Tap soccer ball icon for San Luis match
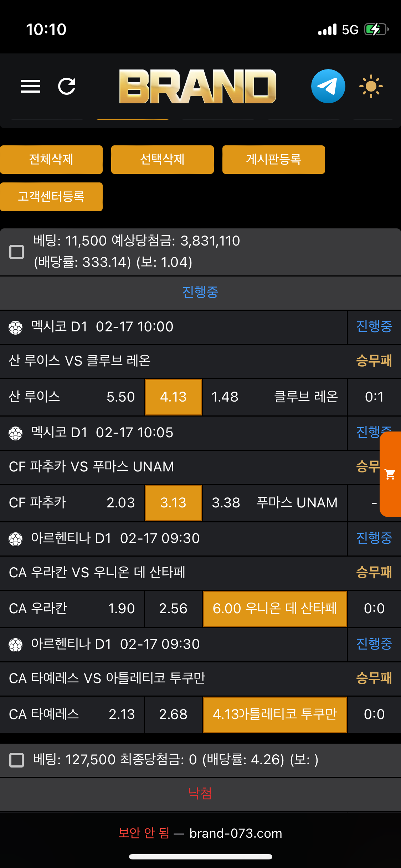Screen dimensions: 401x868 click(x=16, y=327)
